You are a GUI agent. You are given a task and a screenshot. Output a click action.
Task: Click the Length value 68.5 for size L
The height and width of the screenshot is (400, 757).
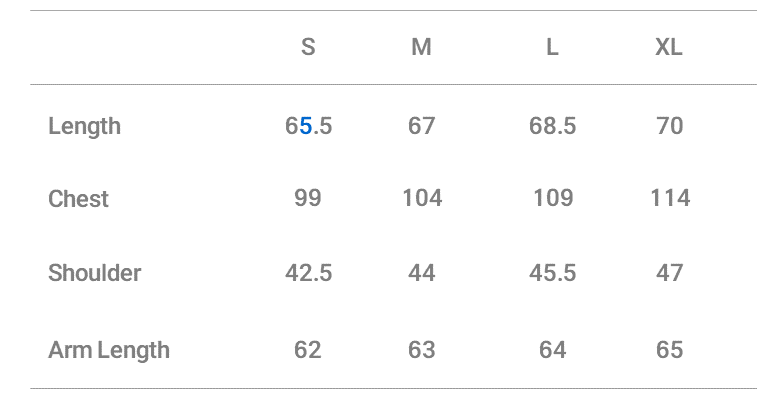pyautogui.click(x=552, y=126)
